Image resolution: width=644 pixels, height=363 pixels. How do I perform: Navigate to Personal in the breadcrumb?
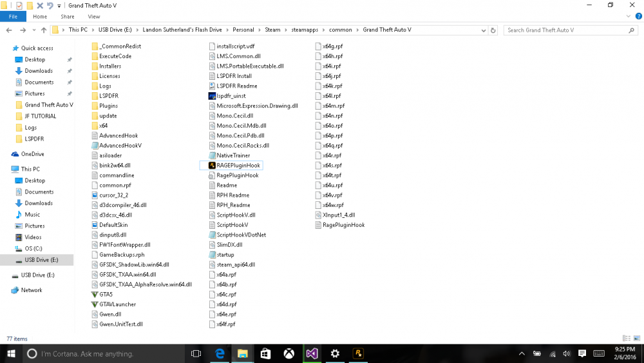tap(243, 30)
